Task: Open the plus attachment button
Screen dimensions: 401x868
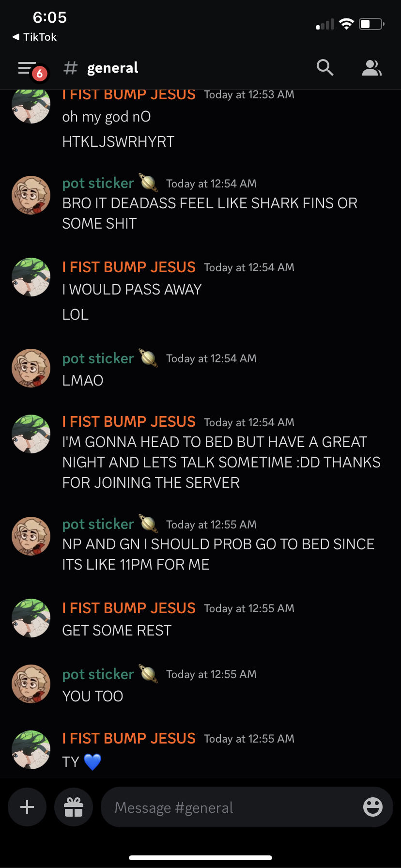Action: 27,806
